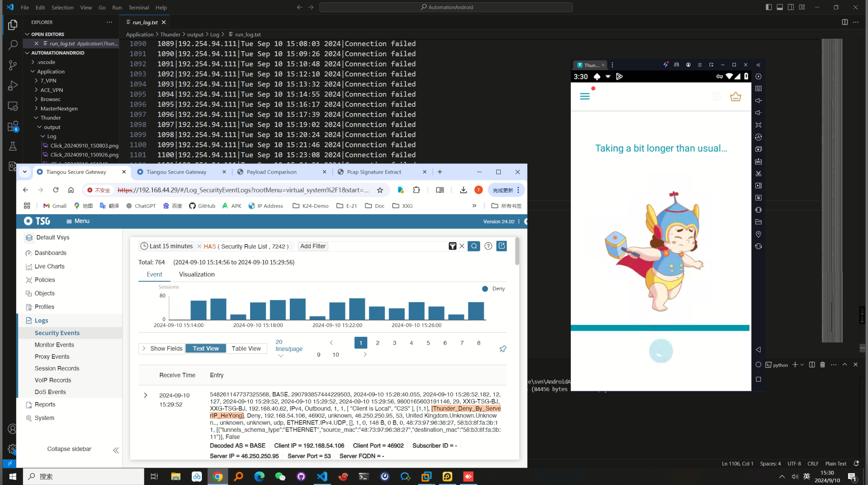Open the Run and Debug icon
This screenshot has height=485, width=868.
(x=12, y=85)
